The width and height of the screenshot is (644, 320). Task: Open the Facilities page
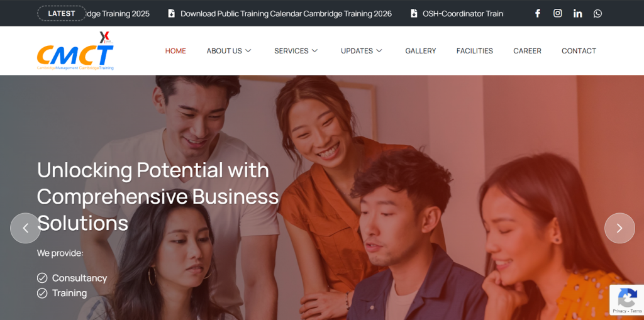pos(474,51)
